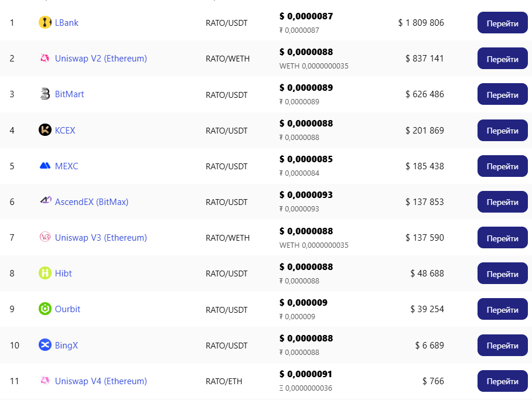Click the KCEX logo icon
The height and width of the screenshot is (400, 532).
(x=45, y=130)
